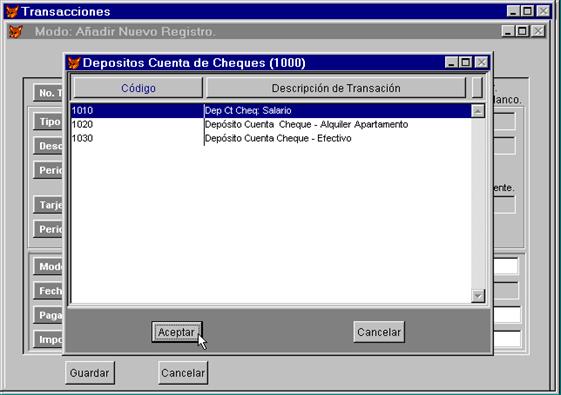This screenshot has height=395, width=561.
Task: Close the Depositos Cuenta de Cheques dialog
Action: point(482,63)
